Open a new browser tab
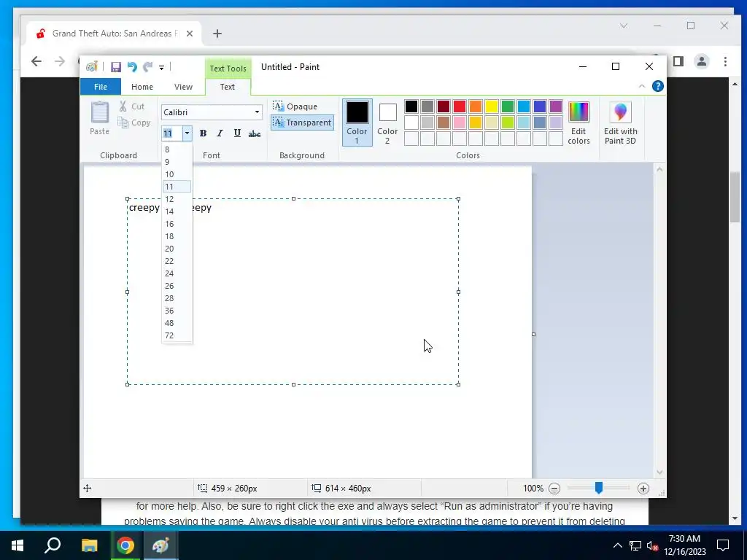747x560 pixels. [x=217, y=34]
